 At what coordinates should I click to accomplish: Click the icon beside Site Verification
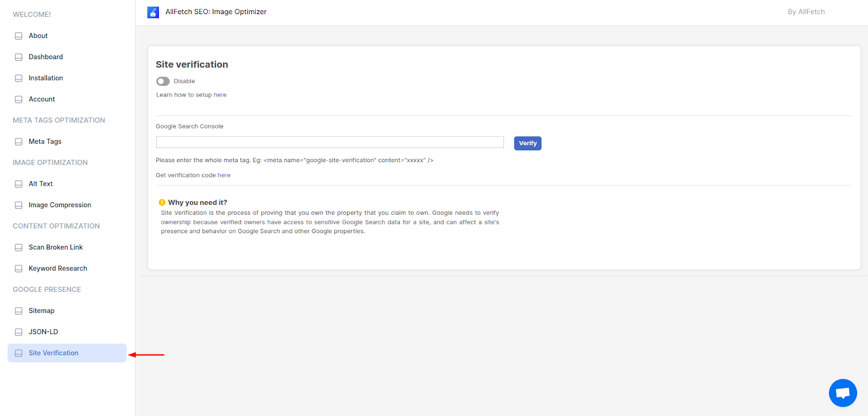point(18,353)
